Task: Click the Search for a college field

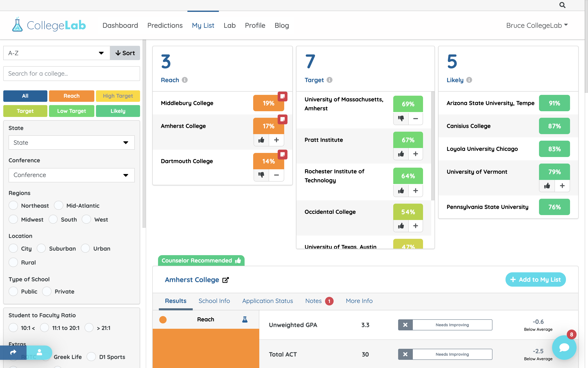Action: coord(71,74)
